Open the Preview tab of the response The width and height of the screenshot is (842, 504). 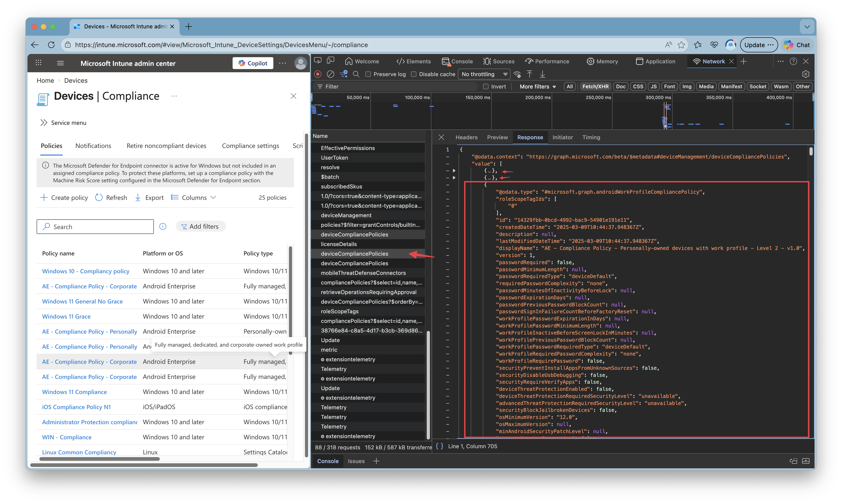(497, 137)
